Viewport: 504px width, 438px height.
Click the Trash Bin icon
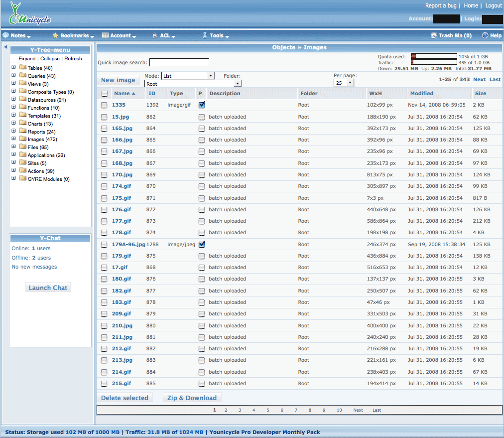[434, 35]
